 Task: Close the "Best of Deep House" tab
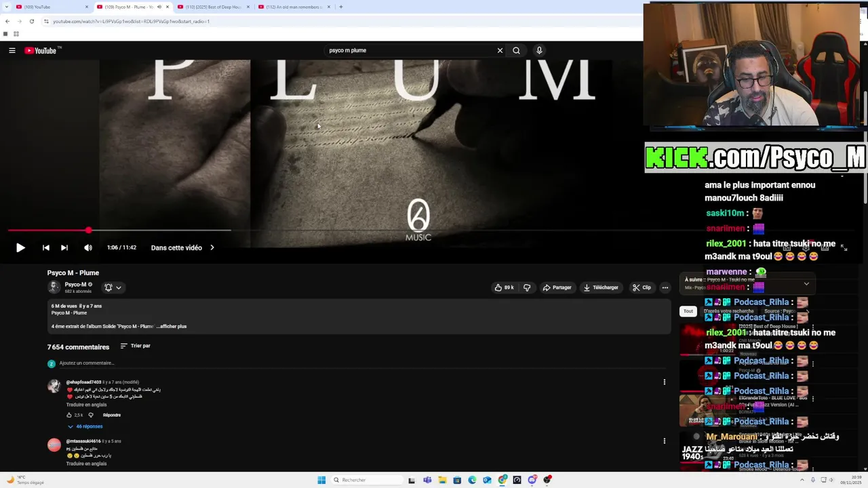pos(248,7)
